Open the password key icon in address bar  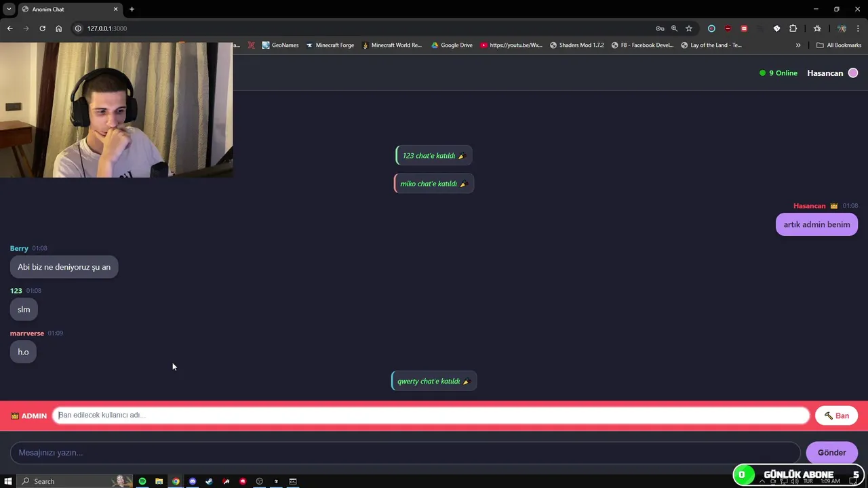pyautogui.click(x=660, y=28)
